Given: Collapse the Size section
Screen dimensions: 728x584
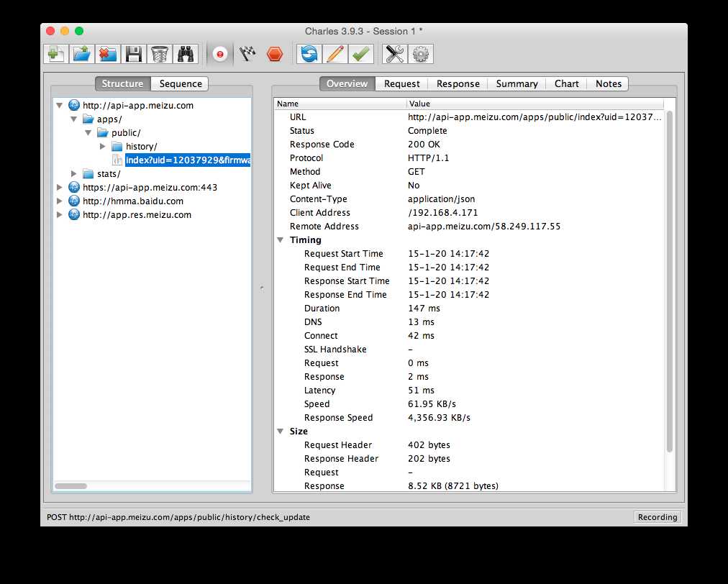Looking at the screenshot, I should click(x=281, y=432).
